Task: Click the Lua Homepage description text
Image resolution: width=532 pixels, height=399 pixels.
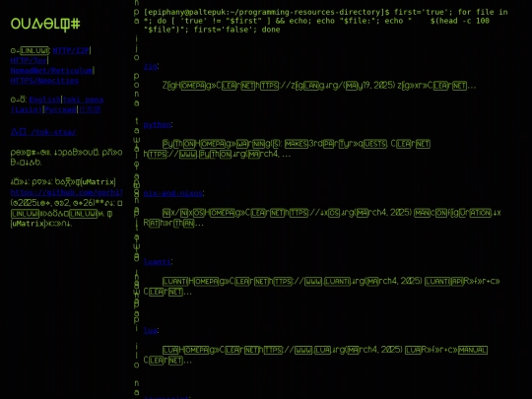Action: pos(315,355)
